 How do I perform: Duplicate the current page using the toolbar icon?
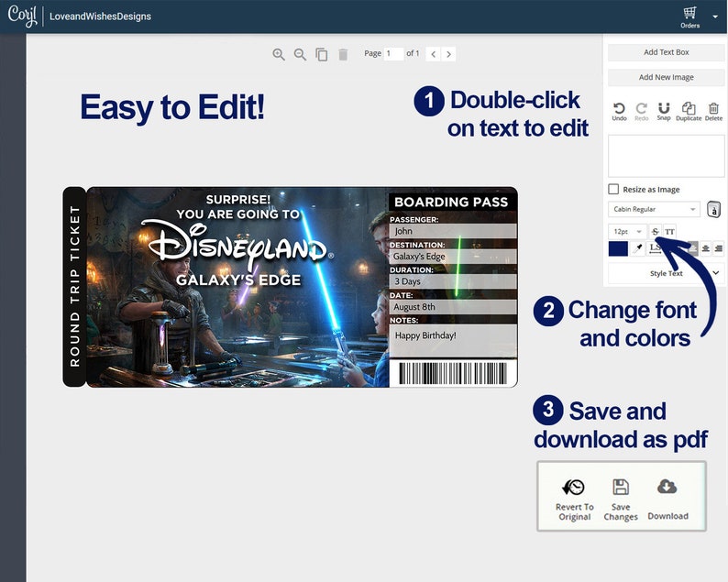click(321, 54)
